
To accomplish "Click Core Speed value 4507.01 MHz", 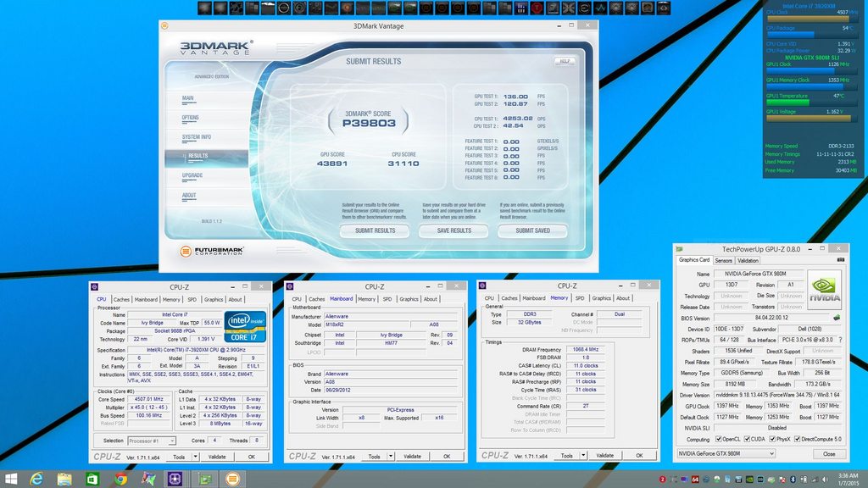I will click(x=151, y=399).
